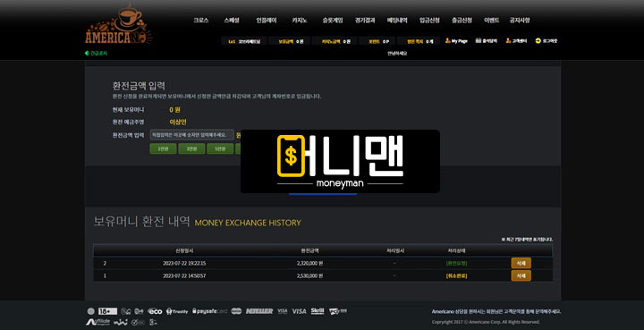The image size is (644, 330).
Task: Click the MasterCard logo in footer
Action: coord(236,311)
